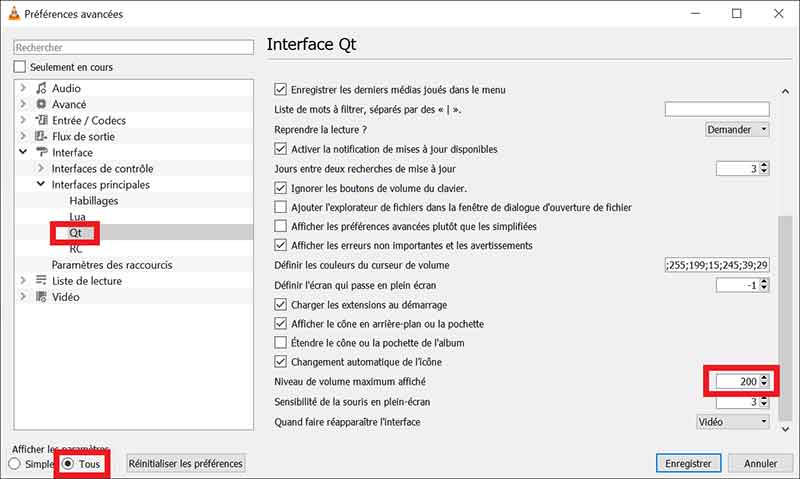Enable Ajouter l'explorateur de fichiers checkbox
Screen dimensions: 800x479
point(280,207)
